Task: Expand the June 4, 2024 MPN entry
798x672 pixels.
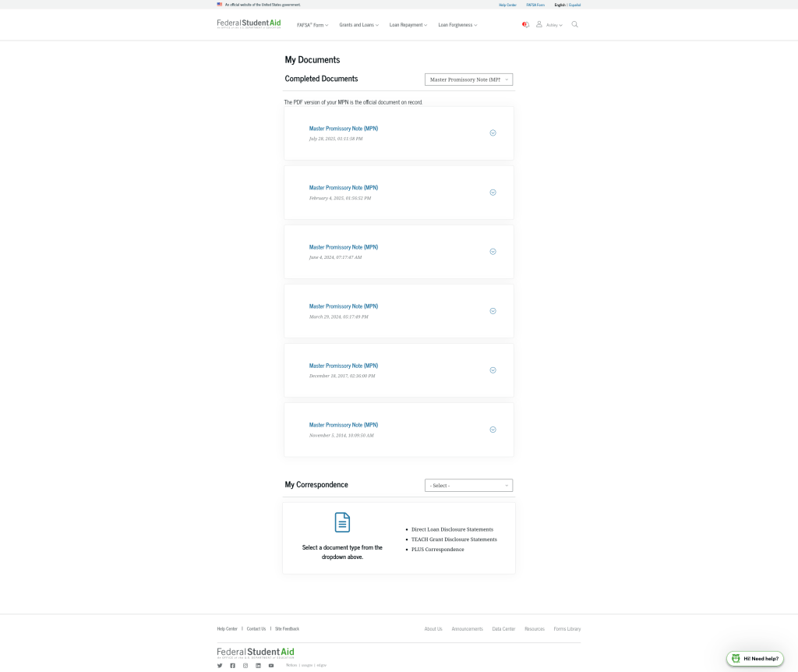Action: point(493,252)
